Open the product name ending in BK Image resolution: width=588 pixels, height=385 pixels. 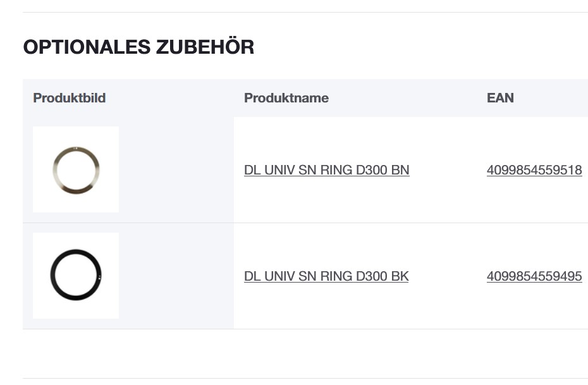click(x=326, y=276)
